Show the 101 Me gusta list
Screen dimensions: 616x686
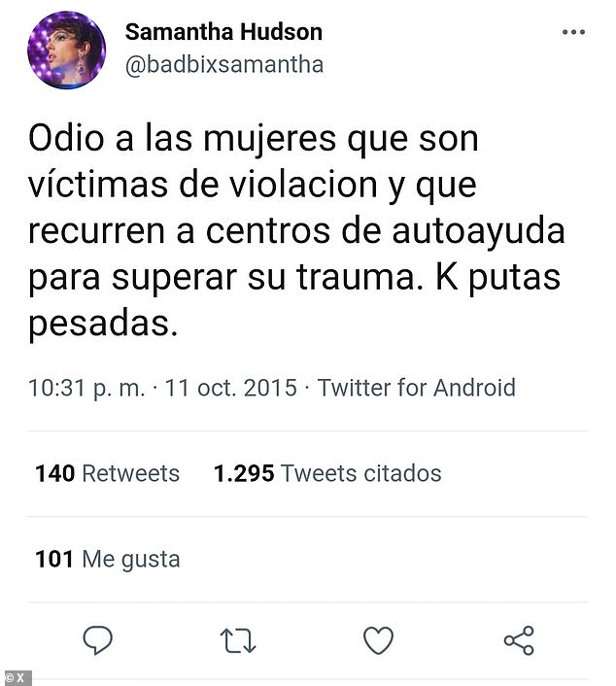click(x=108, y=560)
